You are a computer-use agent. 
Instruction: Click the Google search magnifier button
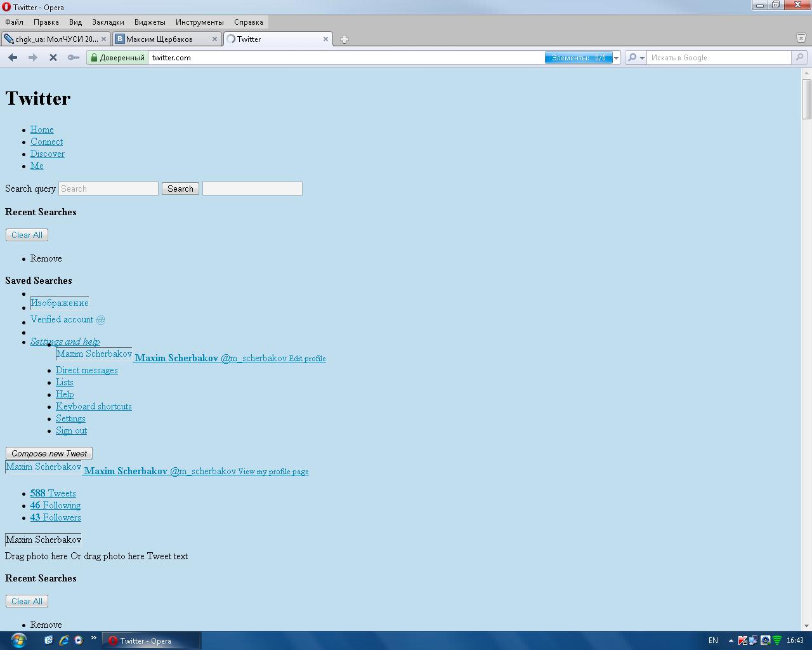799,58
